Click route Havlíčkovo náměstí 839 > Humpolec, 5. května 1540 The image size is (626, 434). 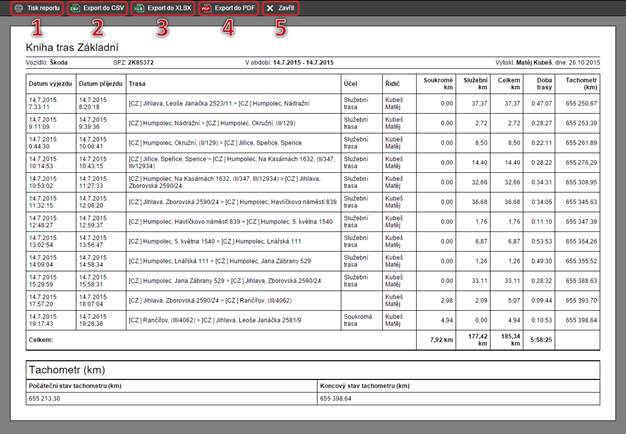coord(230,222)
